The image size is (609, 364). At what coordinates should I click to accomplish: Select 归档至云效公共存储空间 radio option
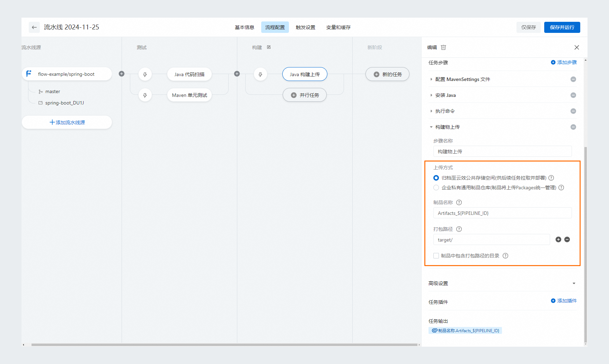click(x=436, y=178)
